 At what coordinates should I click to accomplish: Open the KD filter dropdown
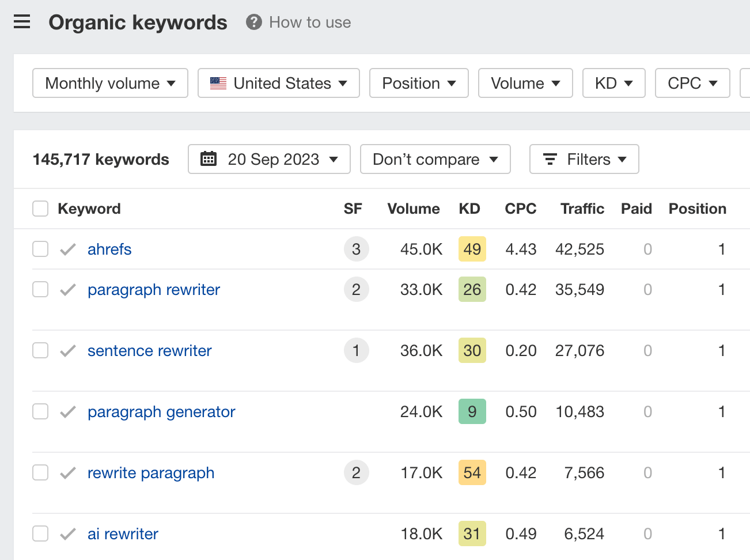point(613,83)
